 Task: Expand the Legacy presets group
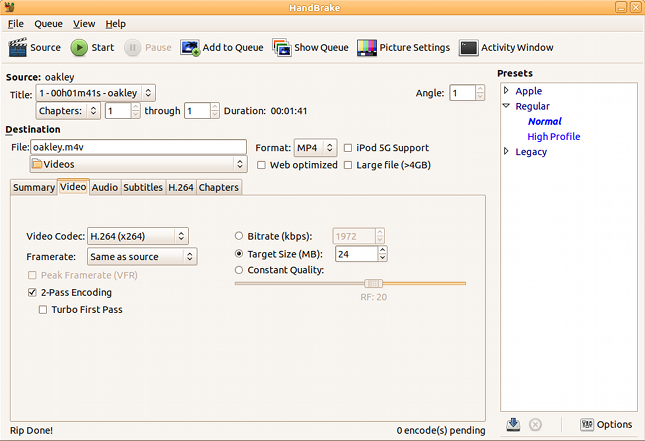click(506, 151)
